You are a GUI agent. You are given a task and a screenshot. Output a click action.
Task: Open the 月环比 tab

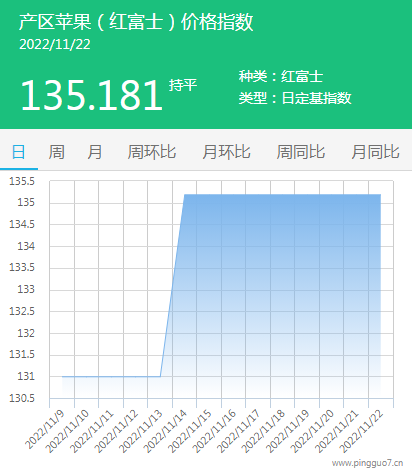(226, 152)
